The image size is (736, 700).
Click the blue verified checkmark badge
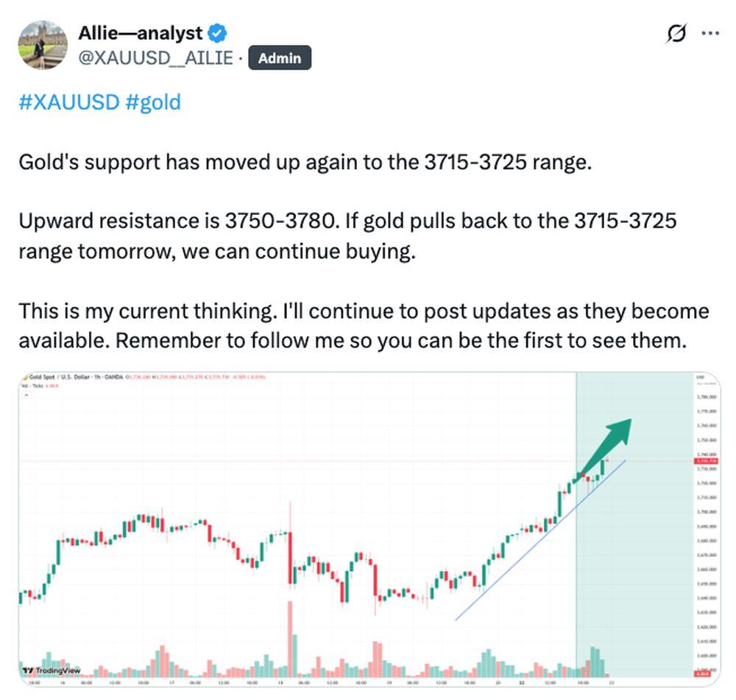(x=218, y=33)
